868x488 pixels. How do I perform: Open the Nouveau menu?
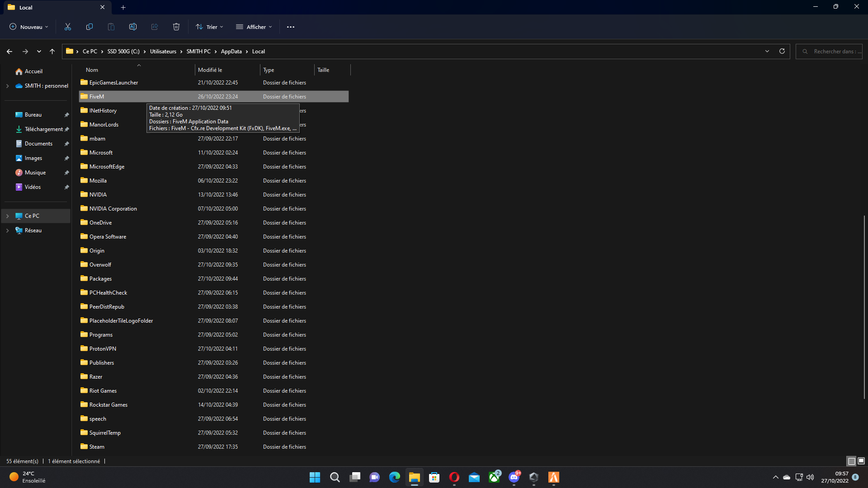[29, 27]
